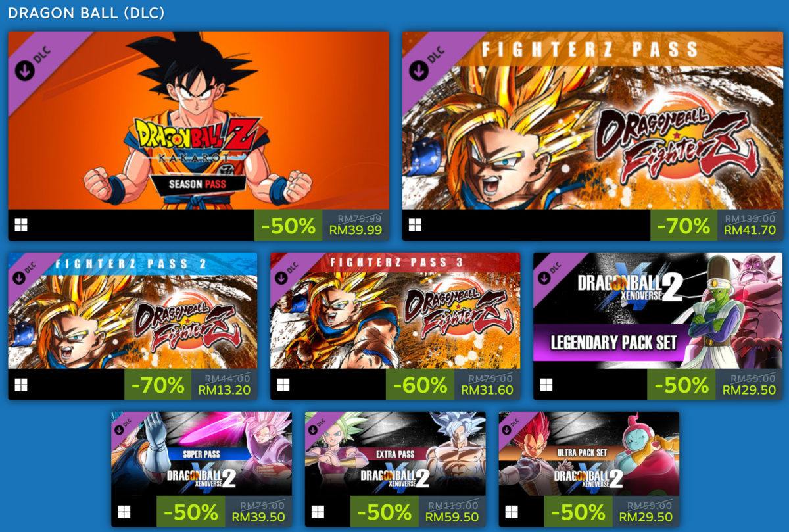The image size is (789, 532).
Task: Click Windows icon under Super Pass
Action: tap(124, 511)
